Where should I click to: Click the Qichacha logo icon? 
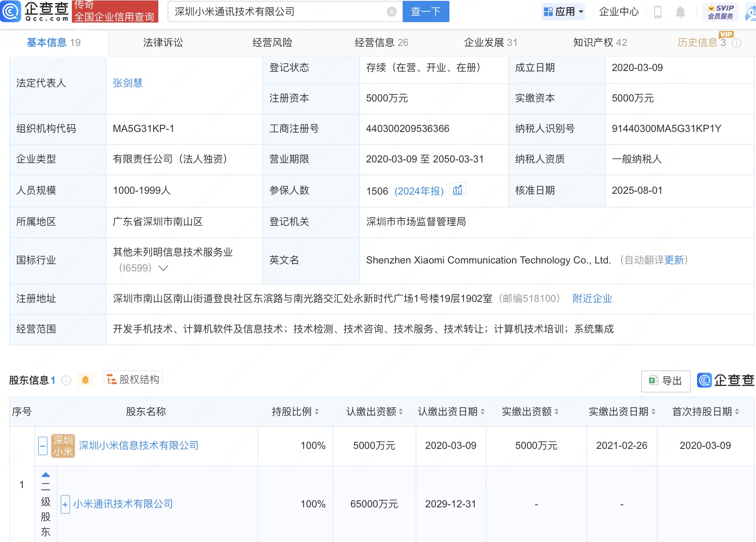click(x=10, y=11)
